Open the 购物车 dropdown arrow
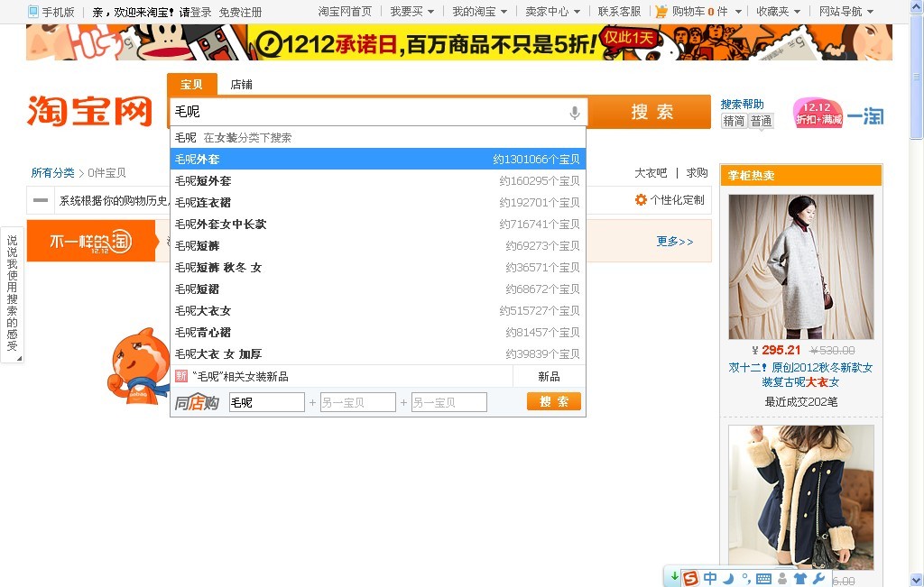924x587 pixels. coord(738,12)
